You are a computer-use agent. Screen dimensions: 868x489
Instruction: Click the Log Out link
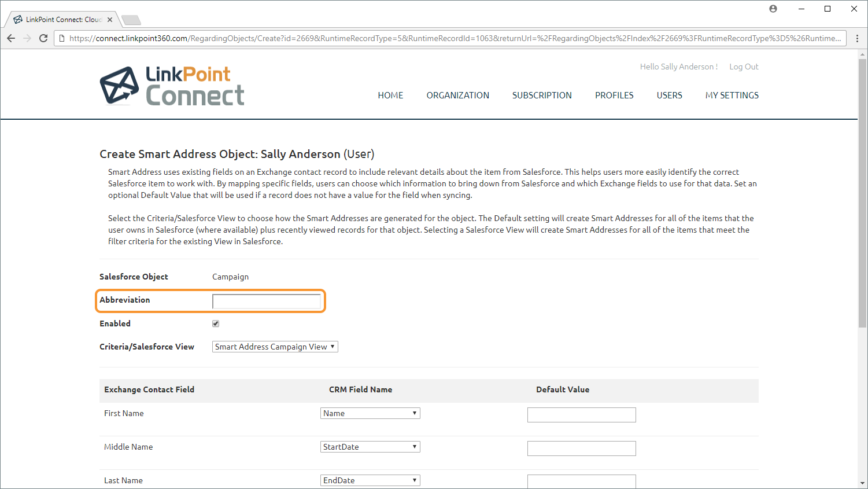point(744,67)
